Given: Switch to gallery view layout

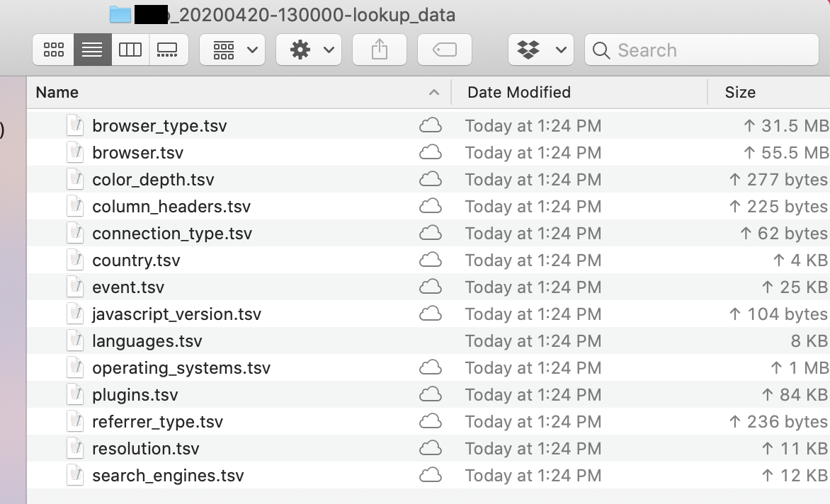Looking at the screenshot, I should pyautogui.click(x=169, y=50).
